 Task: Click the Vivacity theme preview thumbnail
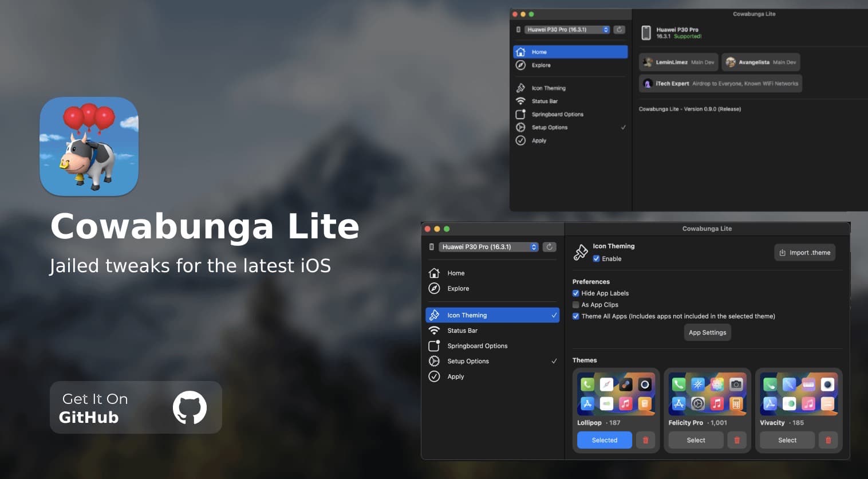(x=799, y=393)
